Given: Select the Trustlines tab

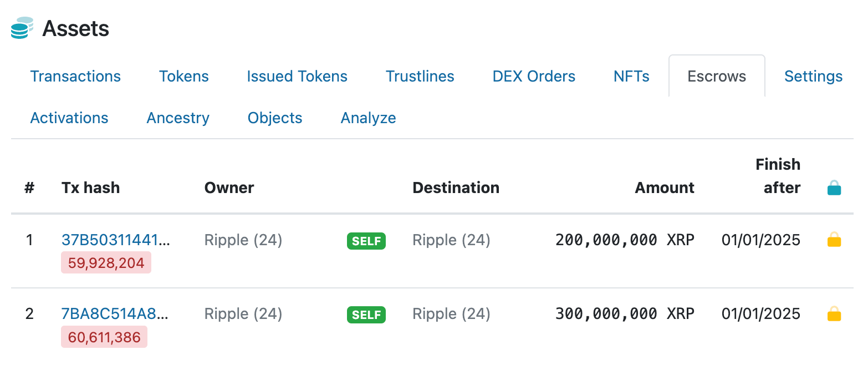Looking at the screenshot, I should (x=420, y=76).
